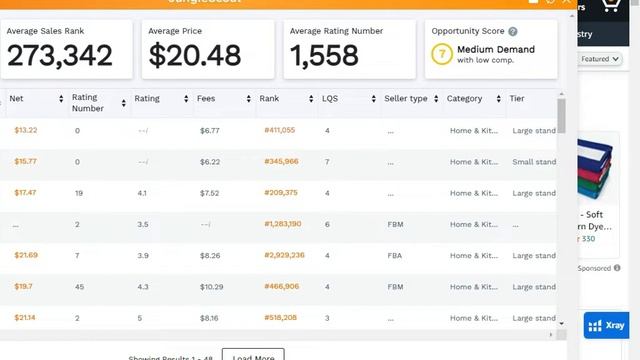The height and width of the screenshot is (360, 640).
Task: Click the Sponsored info icon
Action: (x=617, y=268)
